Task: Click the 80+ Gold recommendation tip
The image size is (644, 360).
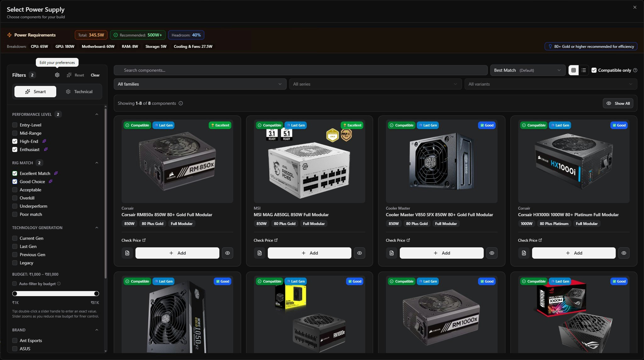Action: (x=591, y=46)
